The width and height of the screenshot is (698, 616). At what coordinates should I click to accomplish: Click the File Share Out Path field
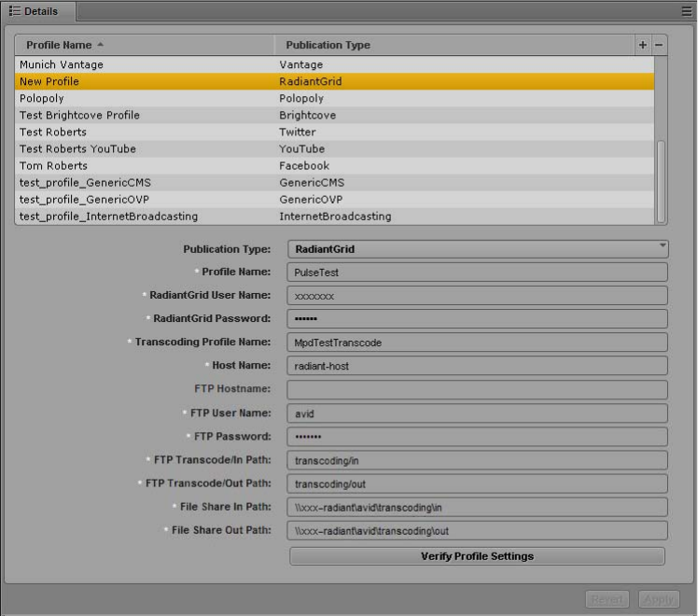(477, 530)
